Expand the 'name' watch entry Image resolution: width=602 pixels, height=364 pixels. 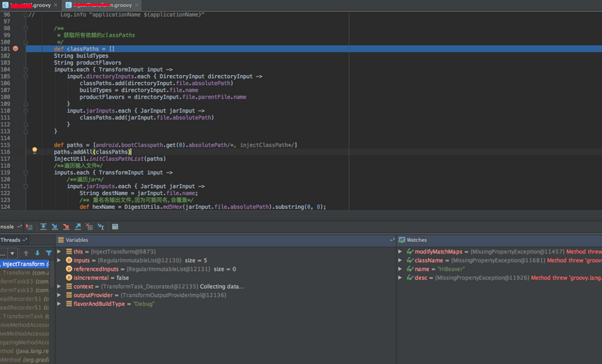[x=400, y=269]
